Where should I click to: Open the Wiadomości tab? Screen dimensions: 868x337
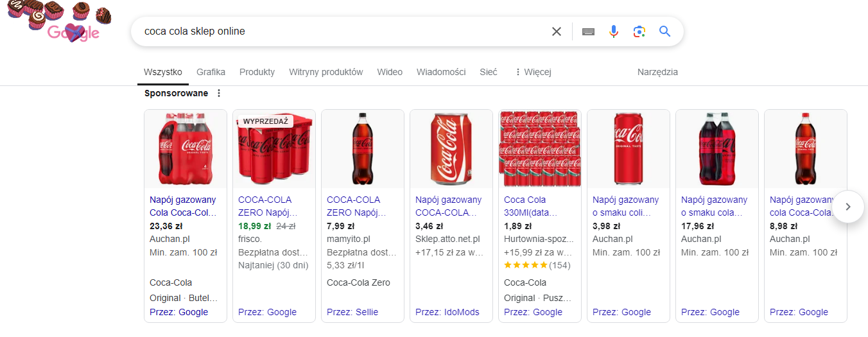tap(441, 72)
